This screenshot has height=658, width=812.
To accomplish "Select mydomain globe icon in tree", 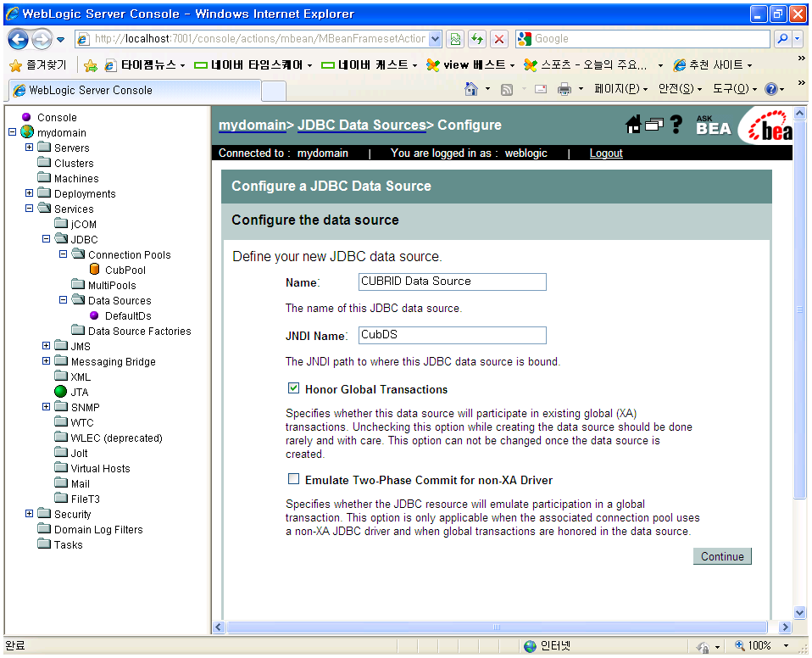I will (x=27, y=132).
